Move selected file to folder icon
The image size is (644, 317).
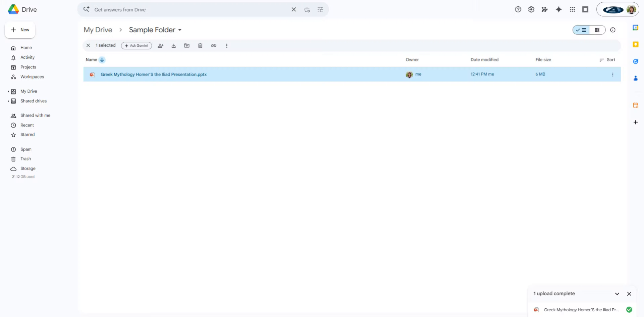point(187,46)
